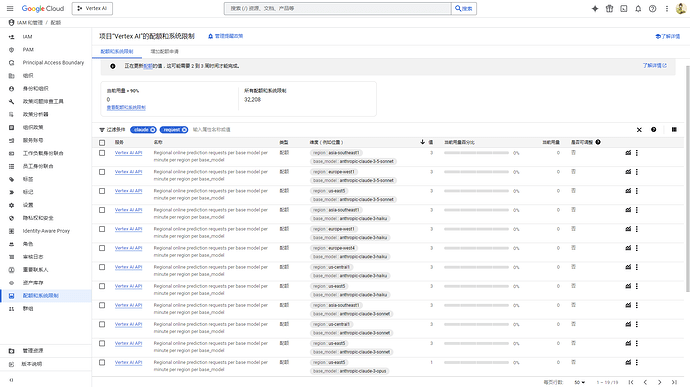The height and width of the screenshot is (387, 690).
Task: Open more actions for europe-west1 claude-3-5-sonnet row
Action: [637, 172]
